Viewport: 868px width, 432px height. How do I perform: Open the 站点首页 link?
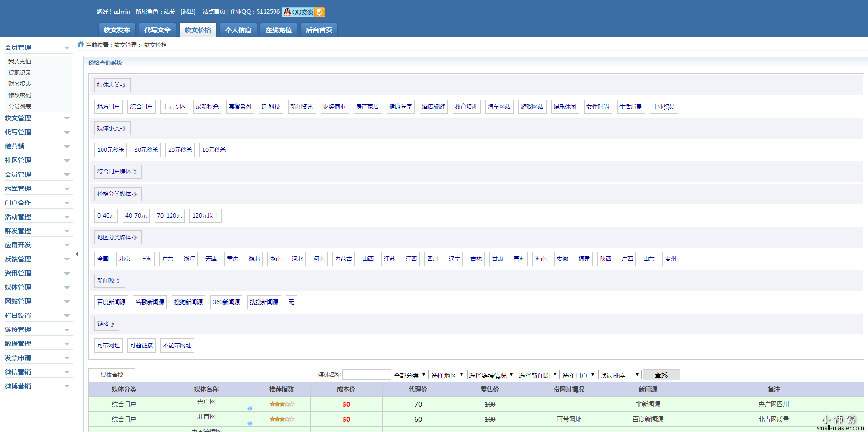pos(214,12)
